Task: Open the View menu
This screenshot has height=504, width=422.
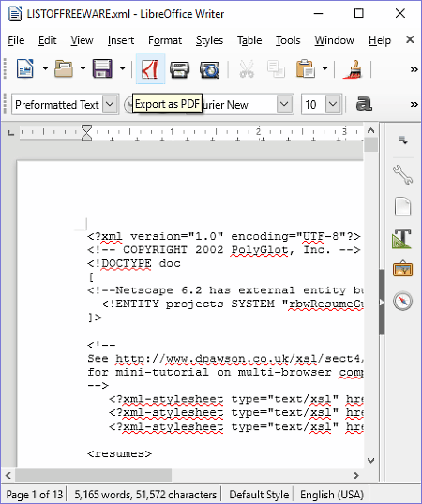Action: pos(82,40)
